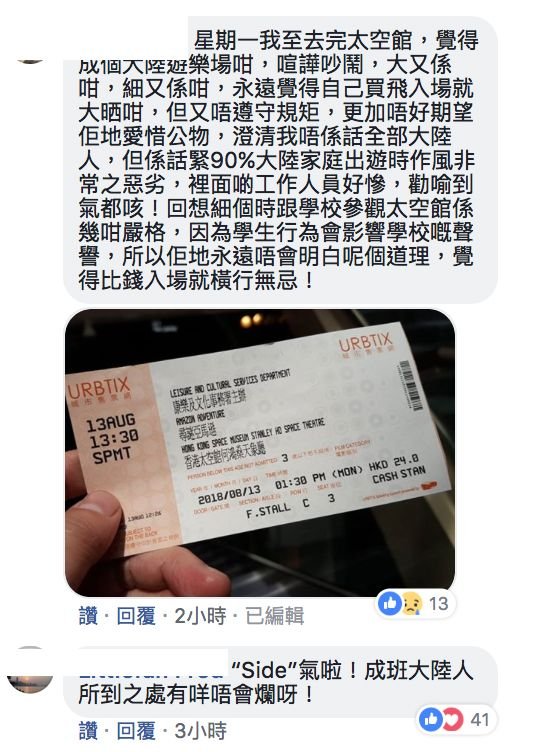Click the red heart reaction icon beside 41

pyautogui.click(x=453, y=719)
